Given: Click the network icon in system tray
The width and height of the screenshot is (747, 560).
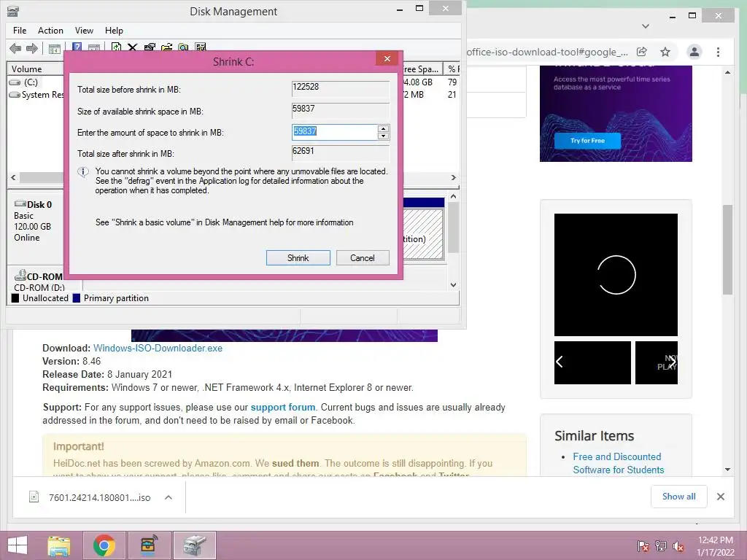Looking at the screenshot, I should point(661,545).
